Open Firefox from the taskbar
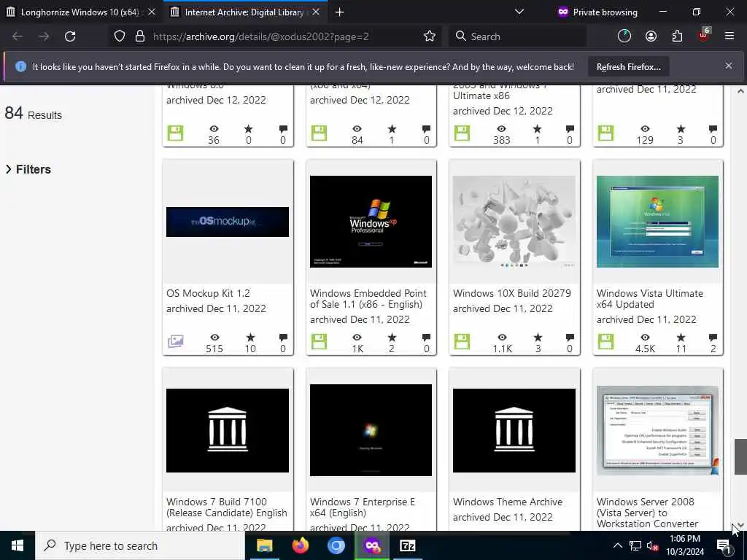Viewport: 747px width, 560px height. pyautogui.click(x=300, y=545)
